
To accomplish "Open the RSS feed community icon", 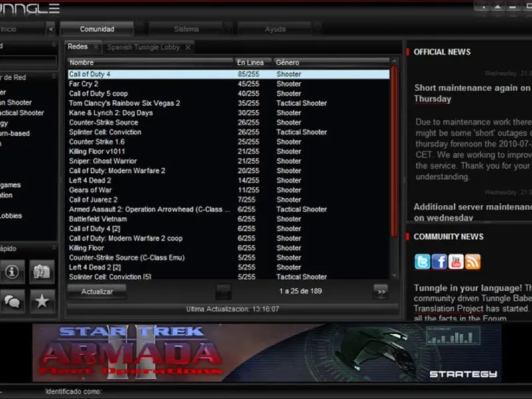I will click(x=473, y=262).
